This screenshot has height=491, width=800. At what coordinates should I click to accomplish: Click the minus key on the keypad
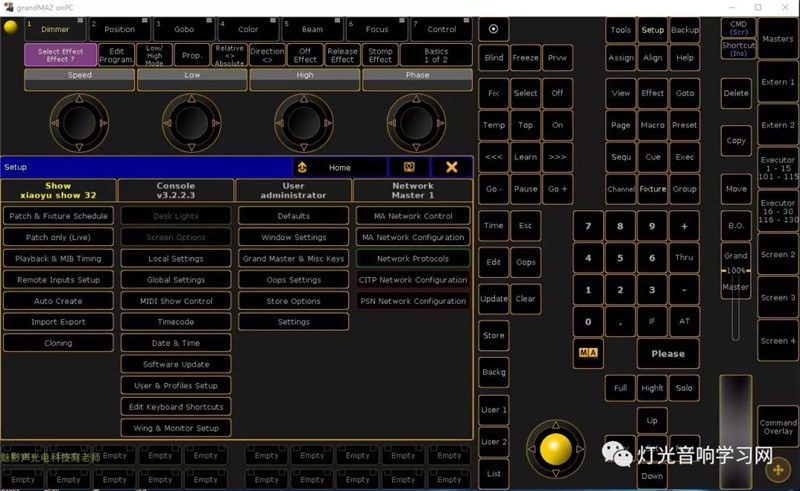click(x=684, y=290)
